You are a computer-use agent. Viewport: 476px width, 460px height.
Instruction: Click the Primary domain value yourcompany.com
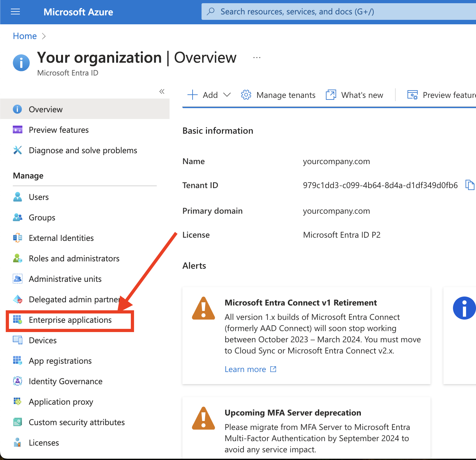click(x=337, y=211)
